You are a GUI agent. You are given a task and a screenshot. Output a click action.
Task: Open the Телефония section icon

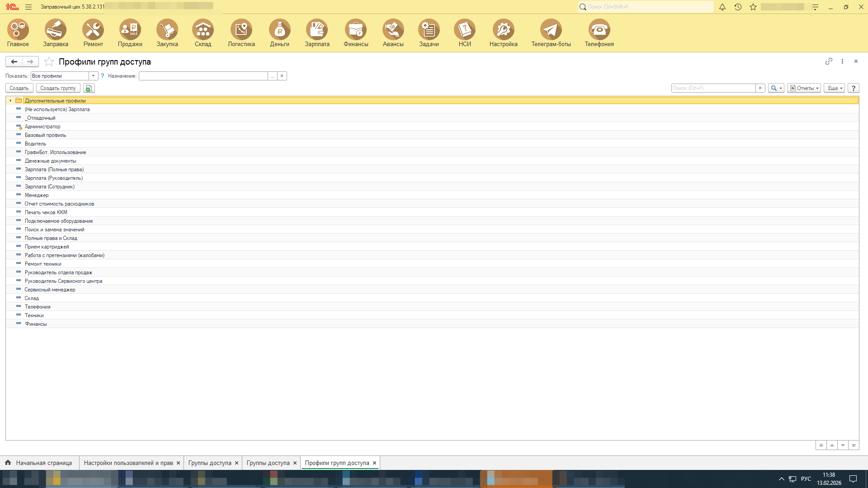[x=599, y=30]
